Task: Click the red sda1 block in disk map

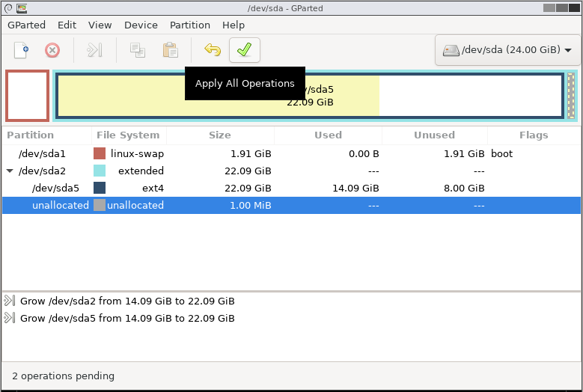Action: (x=28, y=96)
